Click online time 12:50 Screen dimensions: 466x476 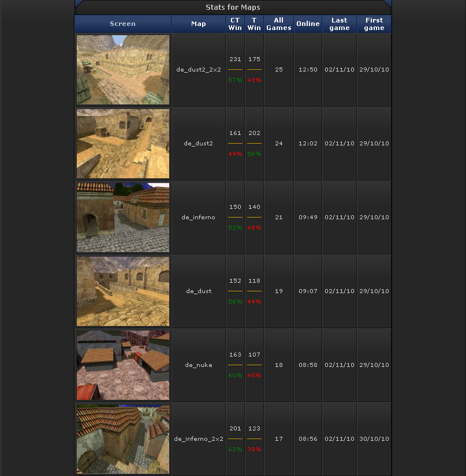coord(308,69)
